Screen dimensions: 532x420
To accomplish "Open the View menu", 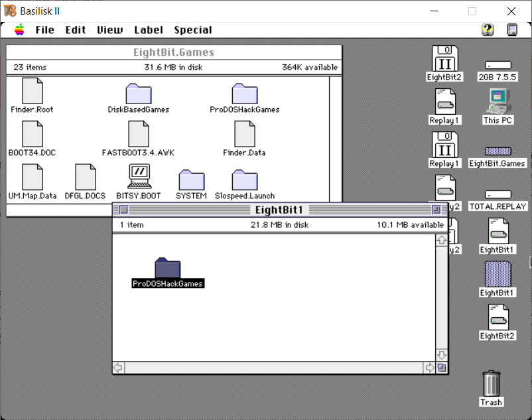I will click(x=110, y=30).
